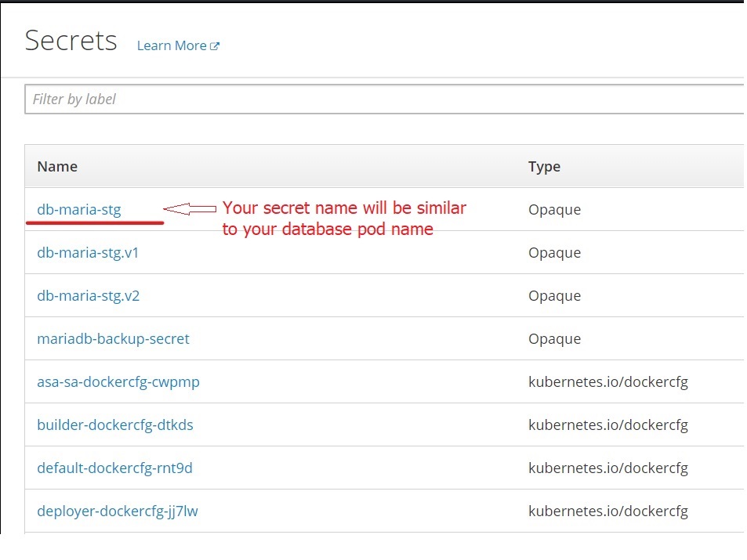Click the red arrow pointing at db-maria-stg
The image size is (747, 560).
tap(190, 208)
